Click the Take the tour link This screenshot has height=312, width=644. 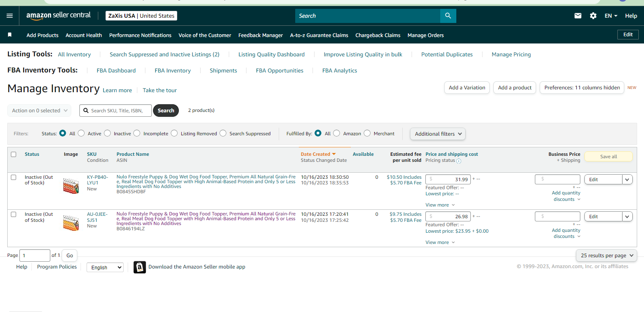click(x=159, y=90)
